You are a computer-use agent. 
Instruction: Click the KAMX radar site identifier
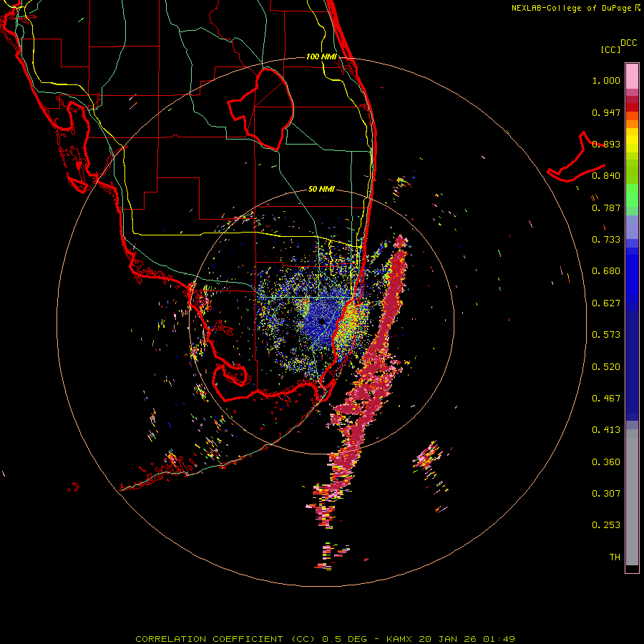point(400,639)
